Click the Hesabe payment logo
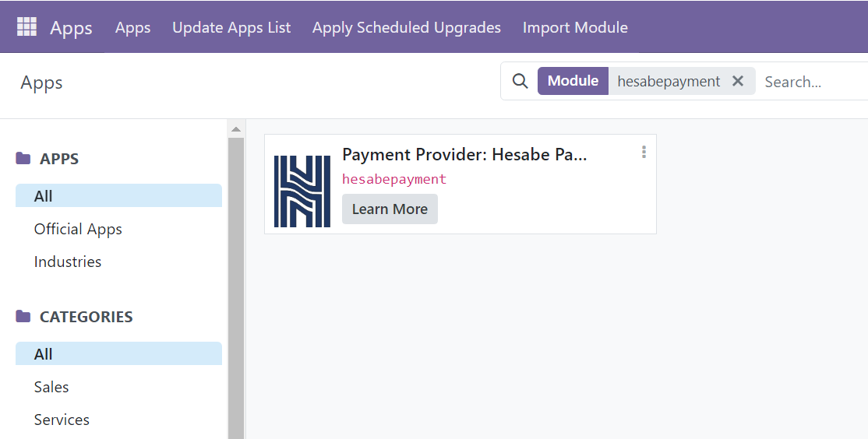 (x=302, y=191)
